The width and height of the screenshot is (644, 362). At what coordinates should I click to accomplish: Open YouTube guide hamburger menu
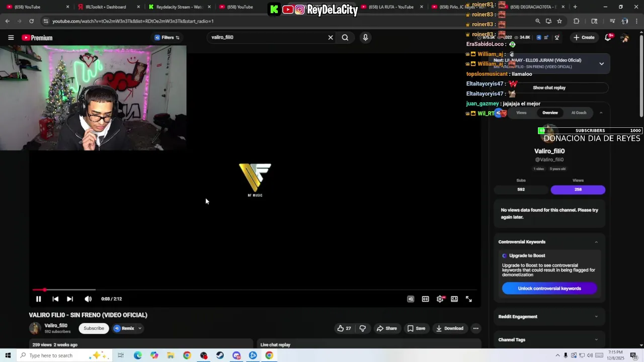(11, 38)
